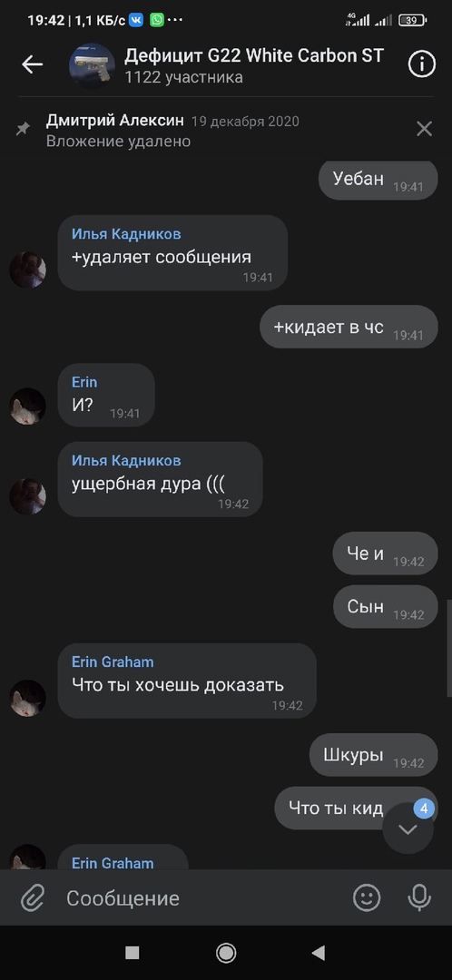This screenshot has width=452, height=980.
Task: Open the chat avatar with the pistol image
Action: [92, 65]
